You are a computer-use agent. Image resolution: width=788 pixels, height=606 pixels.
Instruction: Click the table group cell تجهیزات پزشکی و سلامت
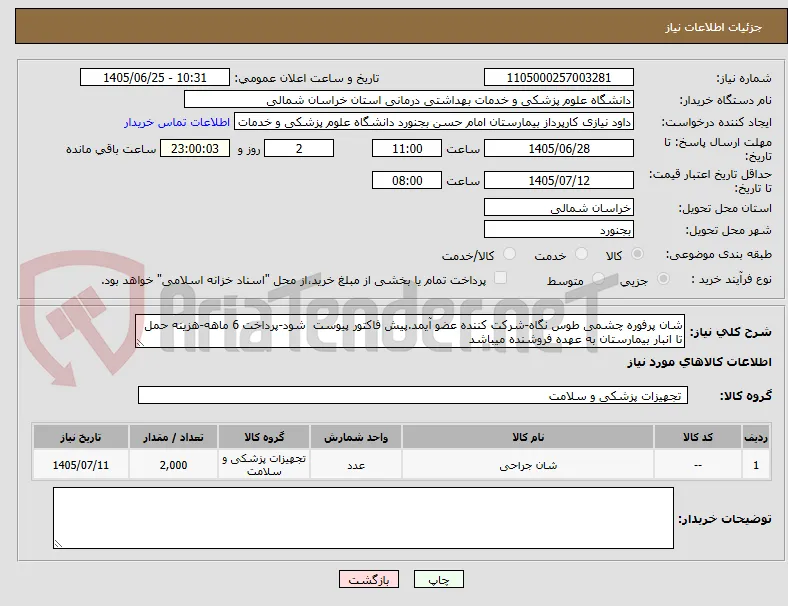(x=264, y=465)
